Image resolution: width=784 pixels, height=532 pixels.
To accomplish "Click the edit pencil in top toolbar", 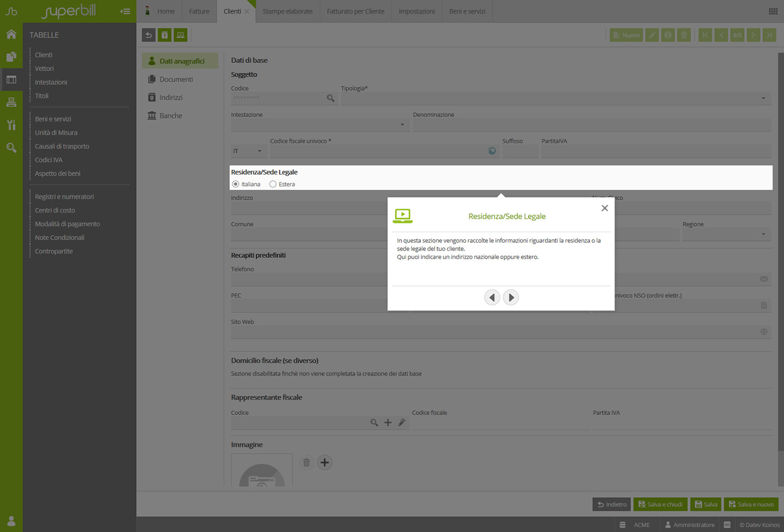I will coord(652,35).
